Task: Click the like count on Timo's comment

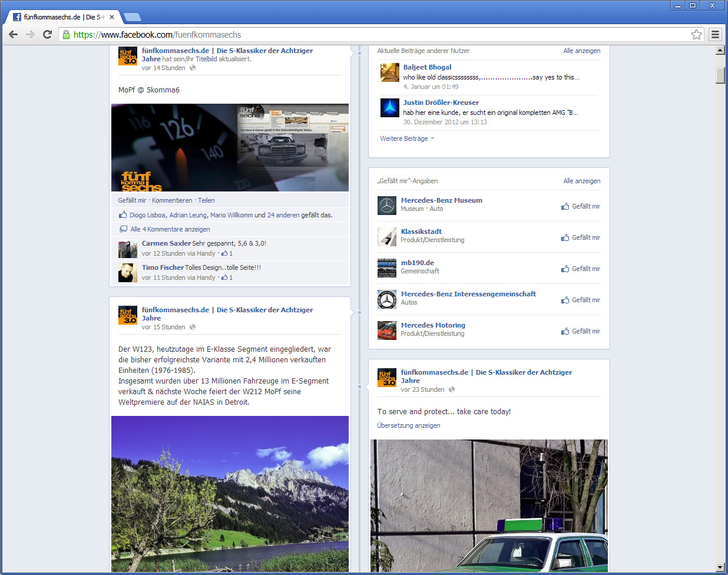Action: click(x=227, y=277)
